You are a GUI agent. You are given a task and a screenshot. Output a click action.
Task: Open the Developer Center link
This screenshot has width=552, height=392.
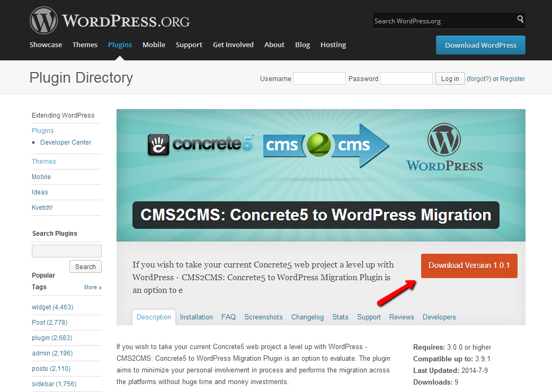pyautogui.click(x=66, y=142)
